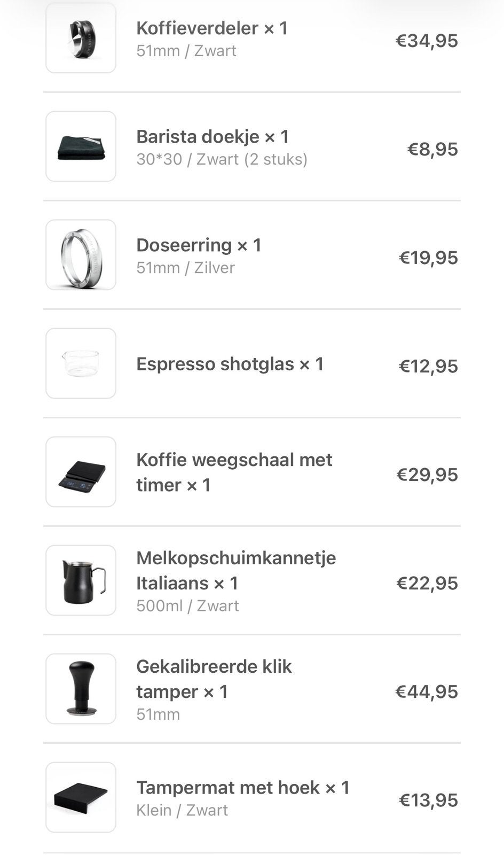This screenshot has height=855, width=504.
Task: View the black milk jug thumbnail
Action: (81, 580)
